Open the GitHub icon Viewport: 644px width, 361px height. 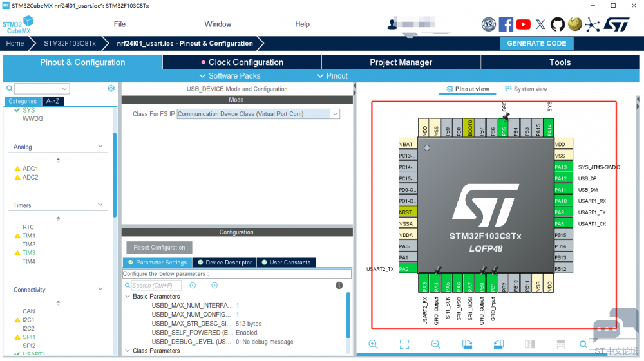click(557, 24)
